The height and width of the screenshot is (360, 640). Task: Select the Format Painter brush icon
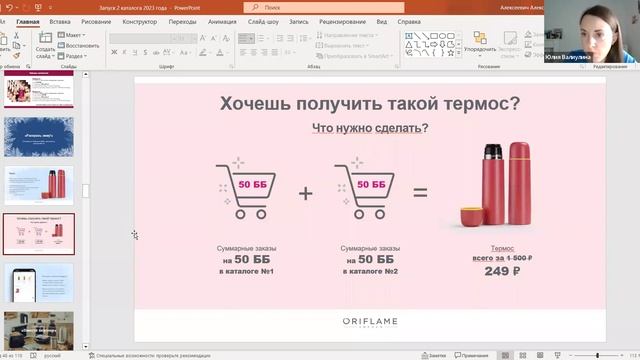[16, 56]
